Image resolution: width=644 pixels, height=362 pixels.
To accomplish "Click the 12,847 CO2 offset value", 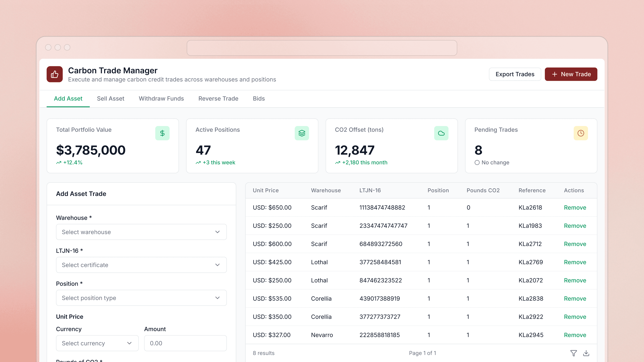I will pyautogui.click(x=355, y=150).
